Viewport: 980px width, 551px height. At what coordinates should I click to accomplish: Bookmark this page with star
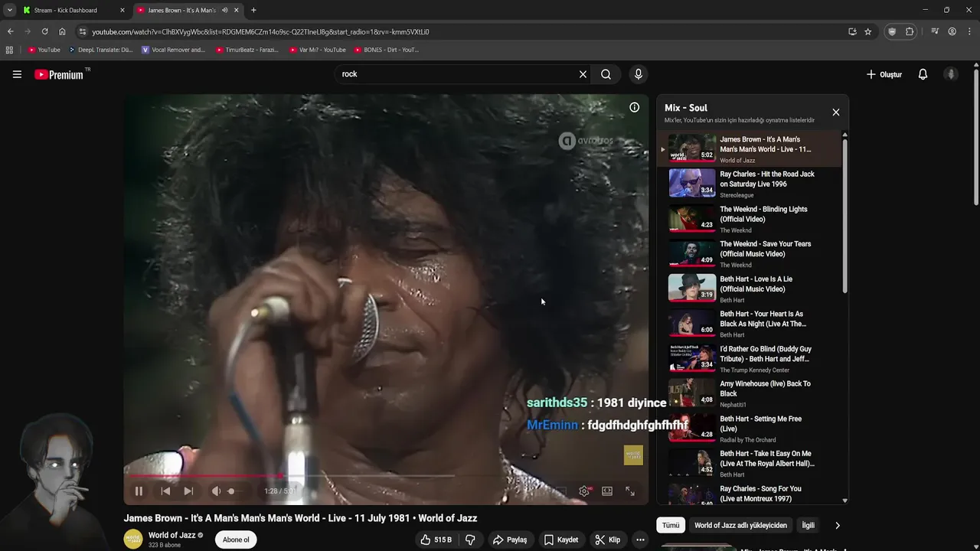point(867,31)
